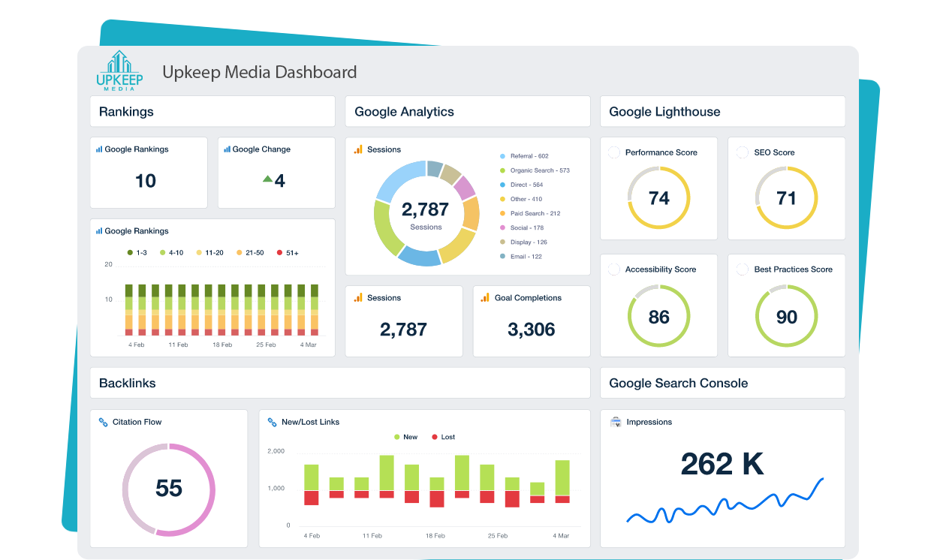The image size is (937, 560).
Task: Click the green up-arrow change indicator
Action: pyautogui.click(x=267, y=179)
